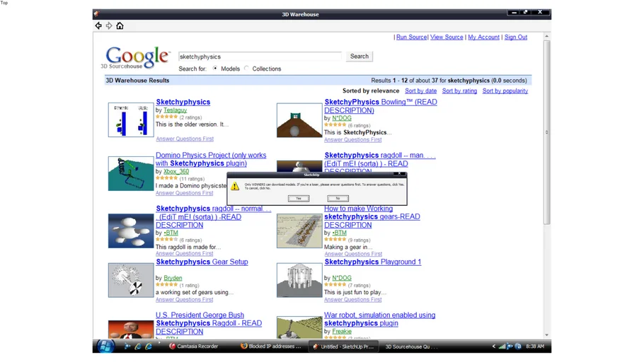Click Answer Questions First under Bowling model
The width and height of the screenshot is (644, 362).
[x=353, y=139]
